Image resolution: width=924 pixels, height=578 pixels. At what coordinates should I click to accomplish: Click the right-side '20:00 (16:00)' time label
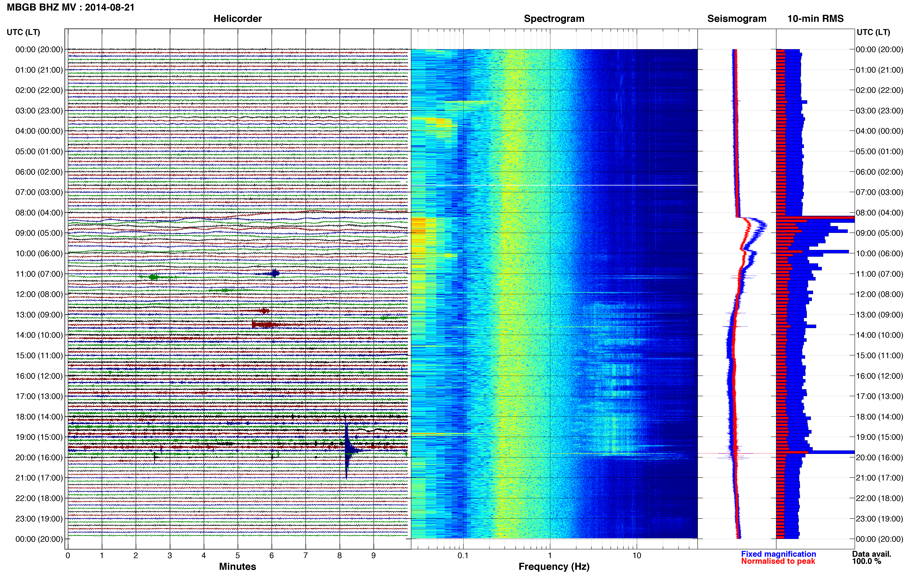(879, 458)
